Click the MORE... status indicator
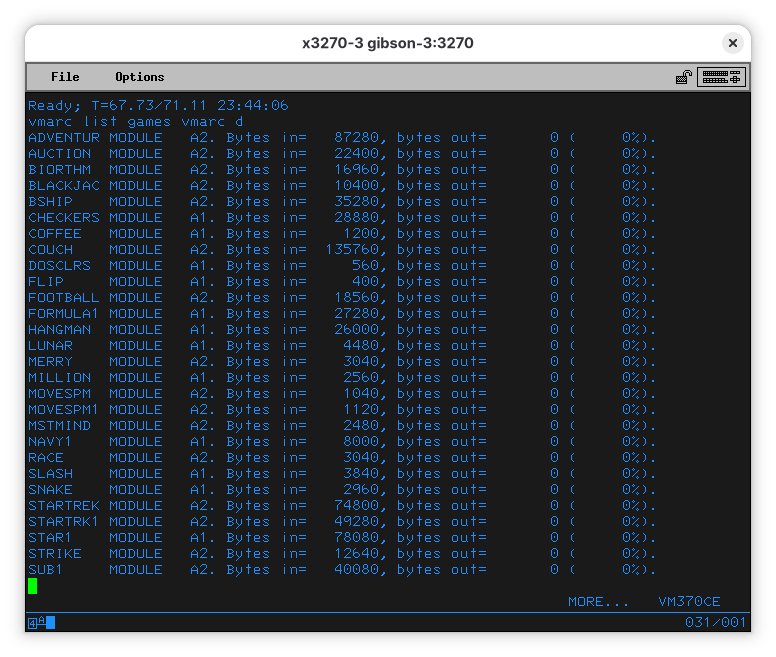776x657 pixels. [598, 602]
